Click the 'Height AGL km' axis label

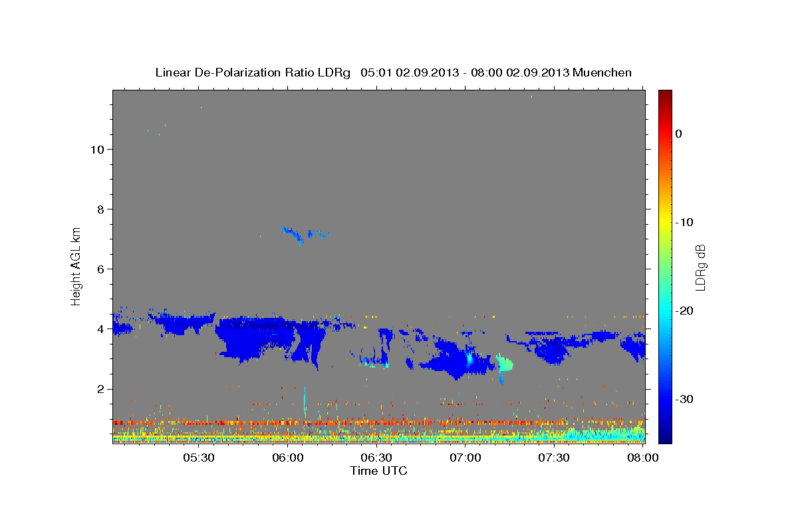pos(76,265)
